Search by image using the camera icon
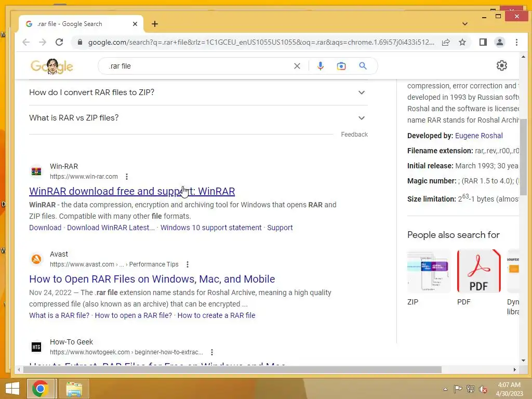 pos(341,66)
